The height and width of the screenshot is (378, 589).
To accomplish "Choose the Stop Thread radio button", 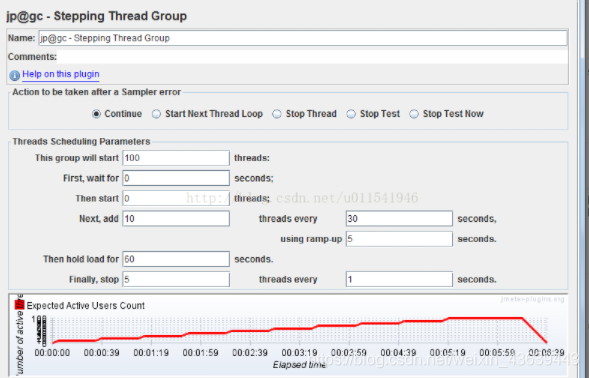I will point(277,114).
